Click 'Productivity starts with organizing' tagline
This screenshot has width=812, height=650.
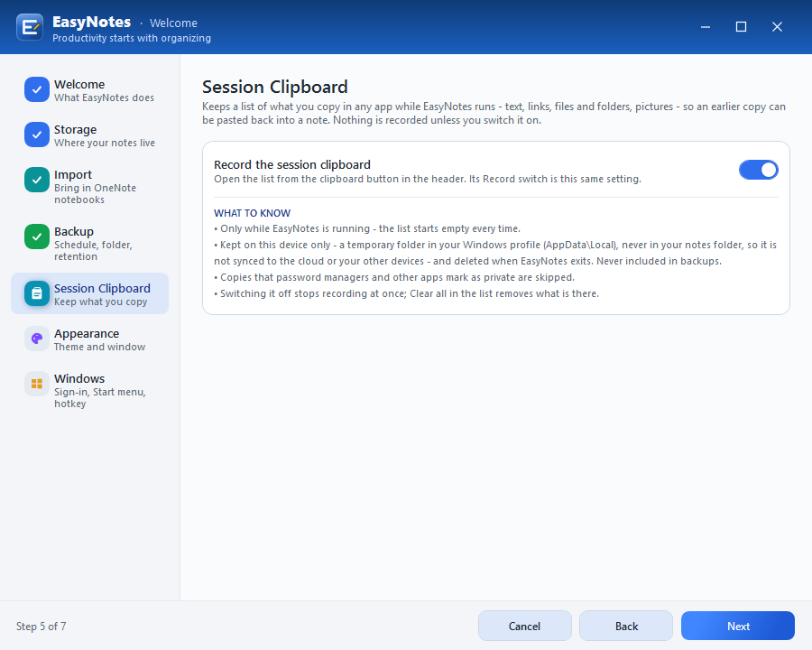pos(132,38)
